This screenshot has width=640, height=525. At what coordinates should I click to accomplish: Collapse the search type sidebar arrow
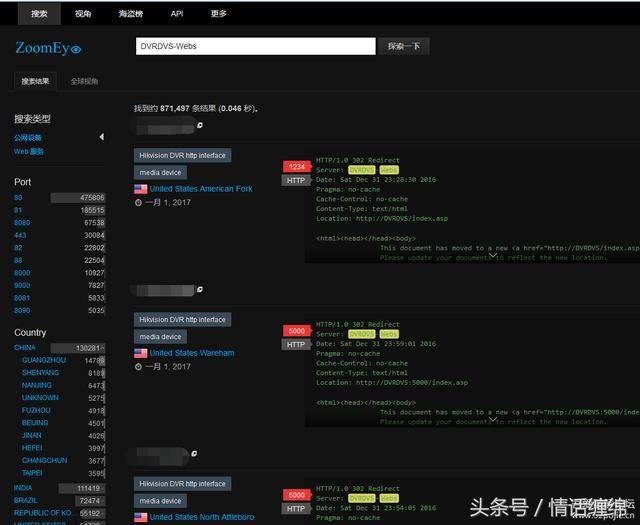click(102, 137)
